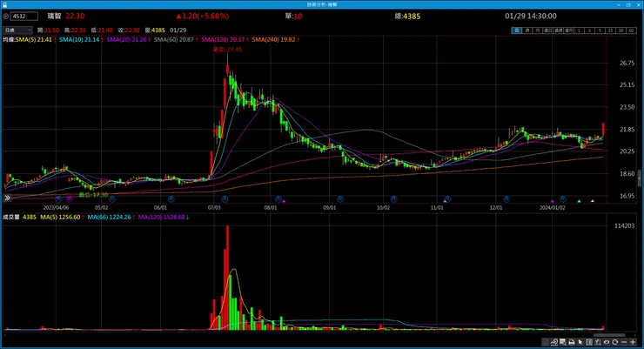The image size is (644, 349).
Task: Expand panel with double-chevron icon at chart left
Action: pyautogui.click(x=7, y=198)
